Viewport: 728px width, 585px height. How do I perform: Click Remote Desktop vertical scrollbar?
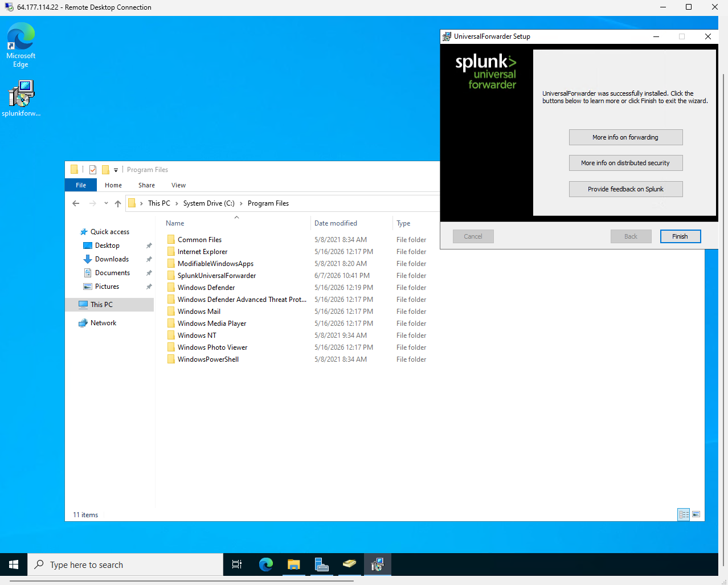click(723, 319)
